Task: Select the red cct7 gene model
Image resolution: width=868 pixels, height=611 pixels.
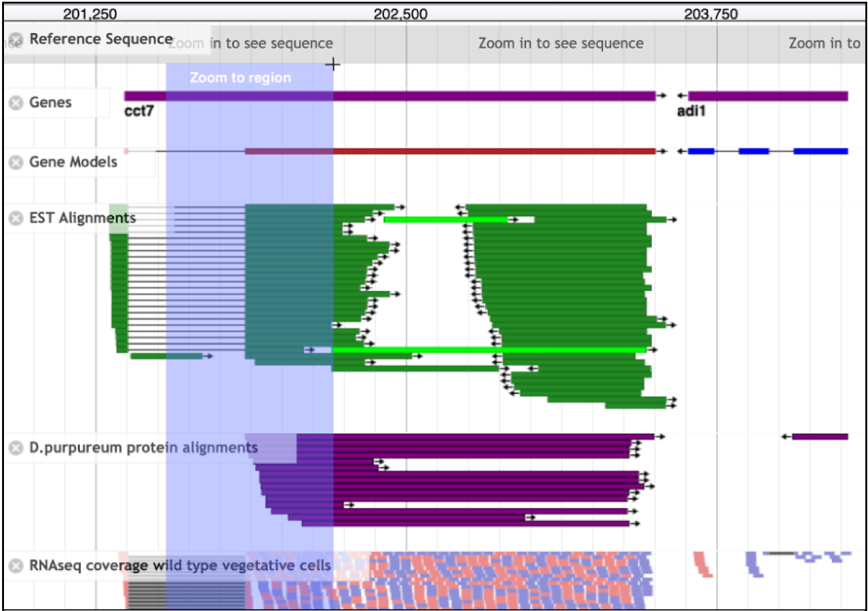Action: coord(450,152)
